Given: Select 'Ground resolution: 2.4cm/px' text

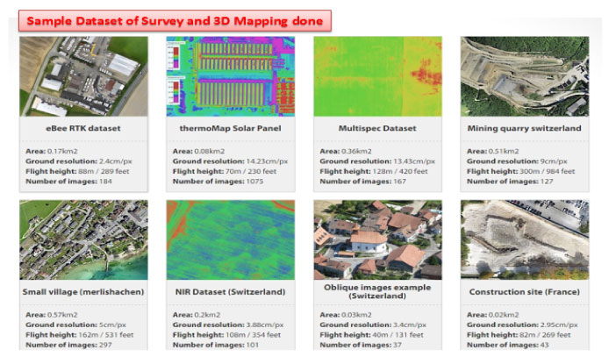Looking at the screenshot, I should [79, 161].
